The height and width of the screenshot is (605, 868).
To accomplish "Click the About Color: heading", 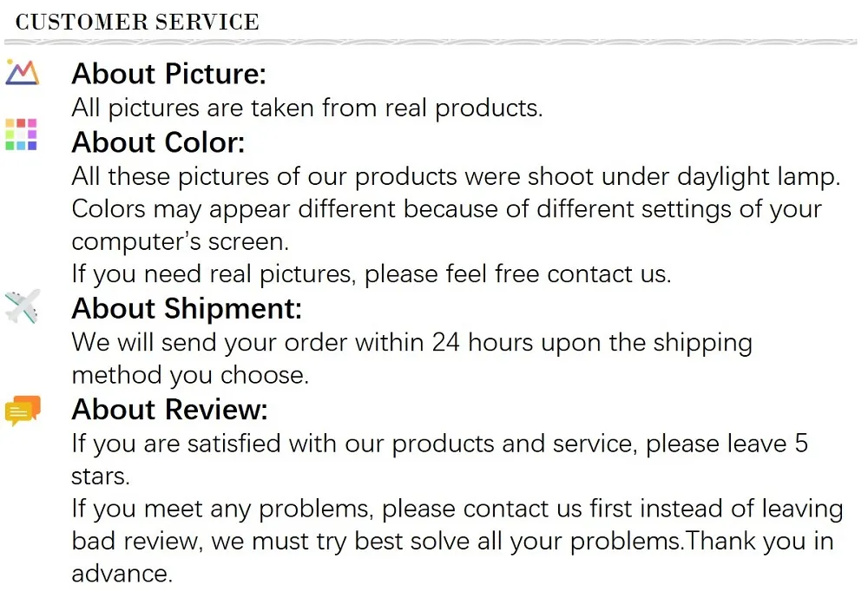I will tap(158, 142).
